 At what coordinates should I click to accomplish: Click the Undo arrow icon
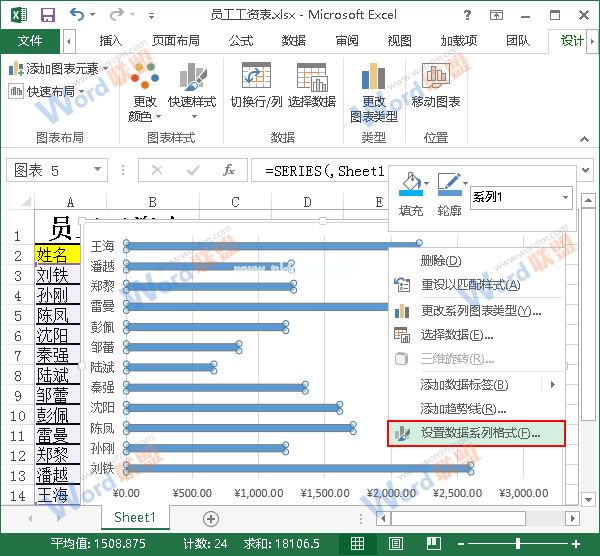click(x=78, y=14)
